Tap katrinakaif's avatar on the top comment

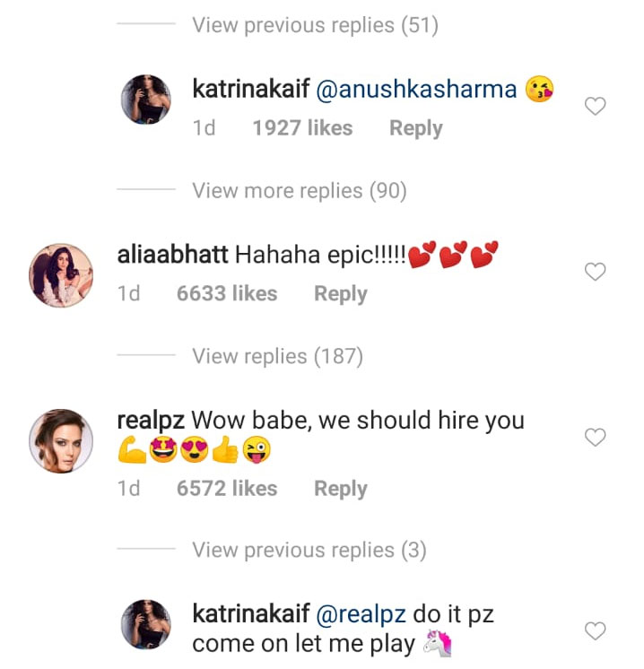145,100
